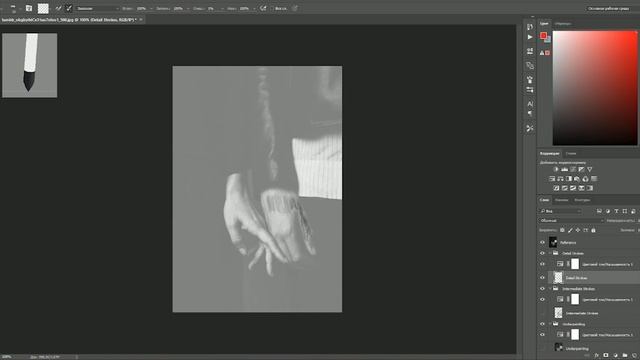Add a Color Balance adjustment
The width and height of the screenshot is (640, 360).
(560, 179)
